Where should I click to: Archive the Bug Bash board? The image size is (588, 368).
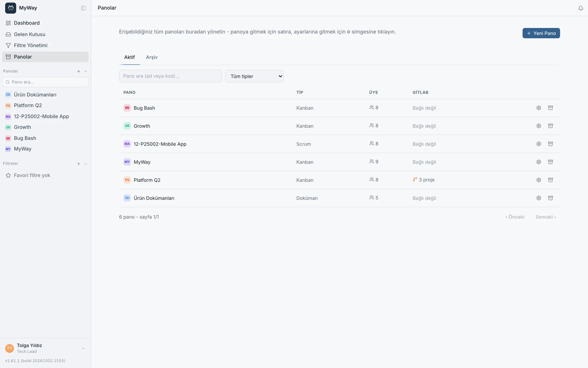pyautogui.click(x=550, y=108)
